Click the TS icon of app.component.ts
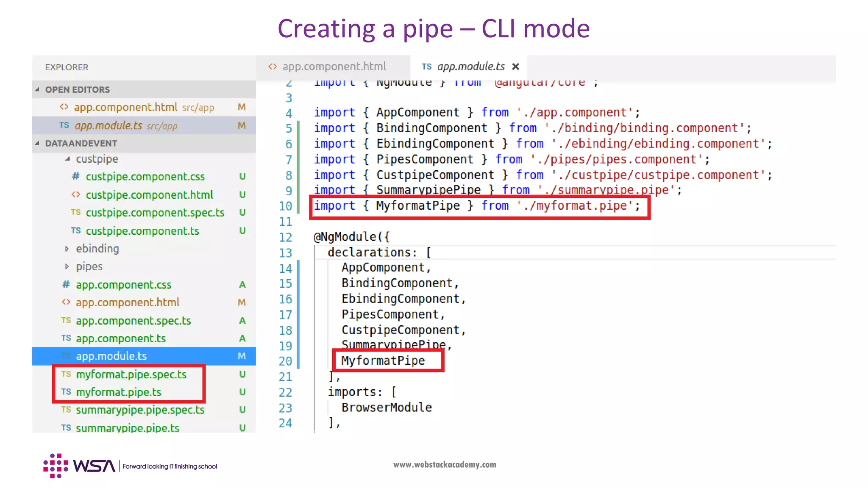Screen dimensions: 868x488 click(x=66, y=338)
